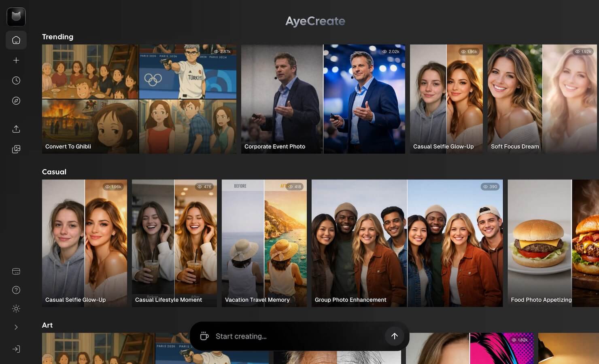Expand the Art section heading

(47, 325)
